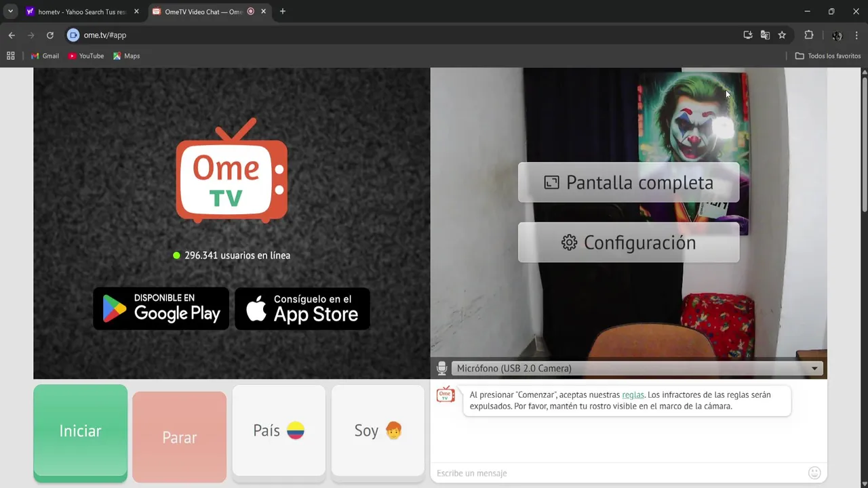
Task: Open the Chrome three-dot menu
Action: pyautogui.click(x=856, y=35)
